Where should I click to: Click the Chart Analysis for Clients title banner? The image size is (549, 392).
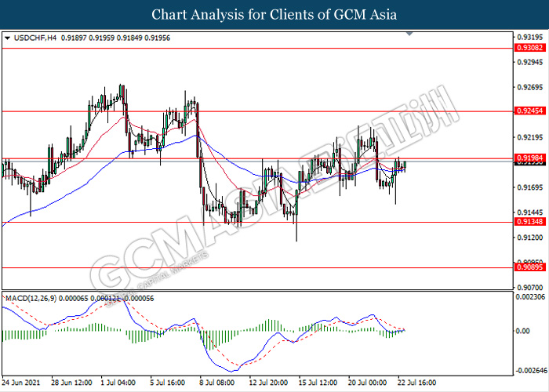pyautogui.click(x=274, y=14)
